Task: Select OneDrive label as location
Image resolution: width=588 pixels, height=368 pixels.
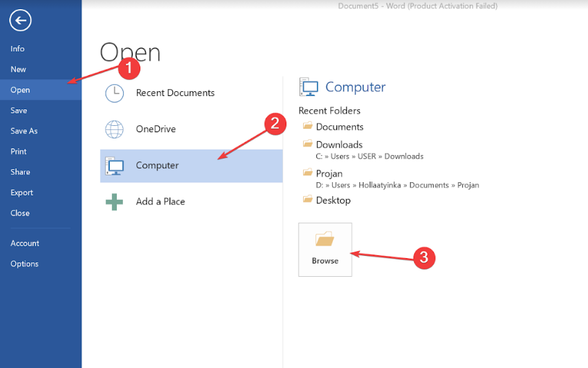Action: click(x=156, y=129)
